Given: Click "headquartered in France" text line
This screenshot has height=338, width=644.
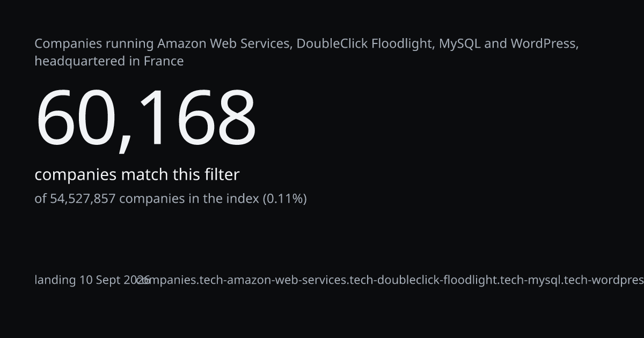Looking at the screenshot, I should click(109, 61).
